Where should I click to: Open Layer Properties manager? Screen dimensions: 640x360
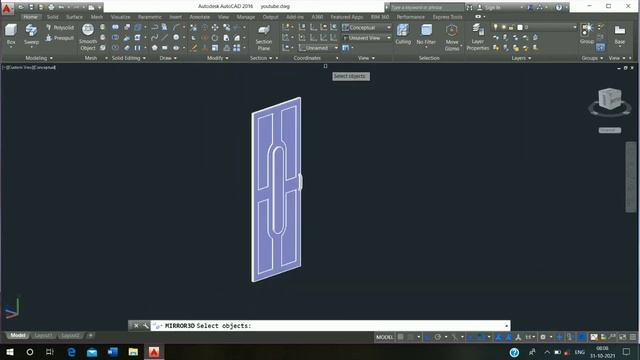478,37
